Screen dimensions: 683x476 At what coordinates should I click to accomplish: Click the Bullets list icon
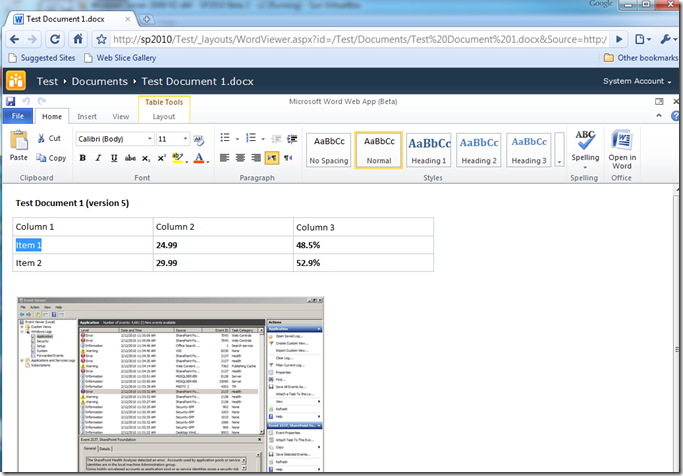point(225,138)
